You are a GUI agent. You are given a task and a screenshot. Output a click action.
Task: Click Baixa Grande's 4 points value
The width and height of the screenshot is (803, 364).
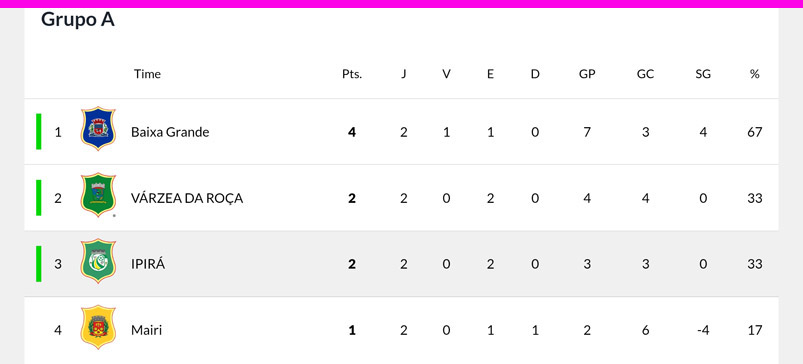pos(352,132)
